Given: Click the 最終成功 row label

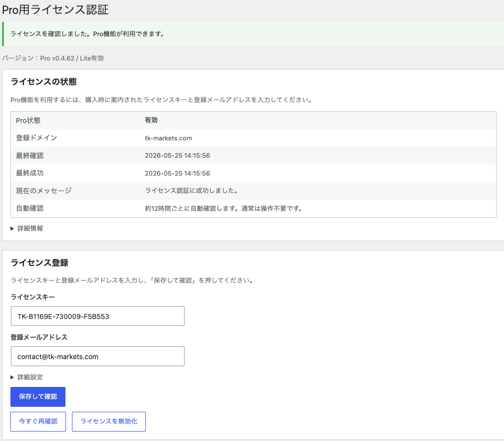Looking at the screenshot, I should click(30, 173).
